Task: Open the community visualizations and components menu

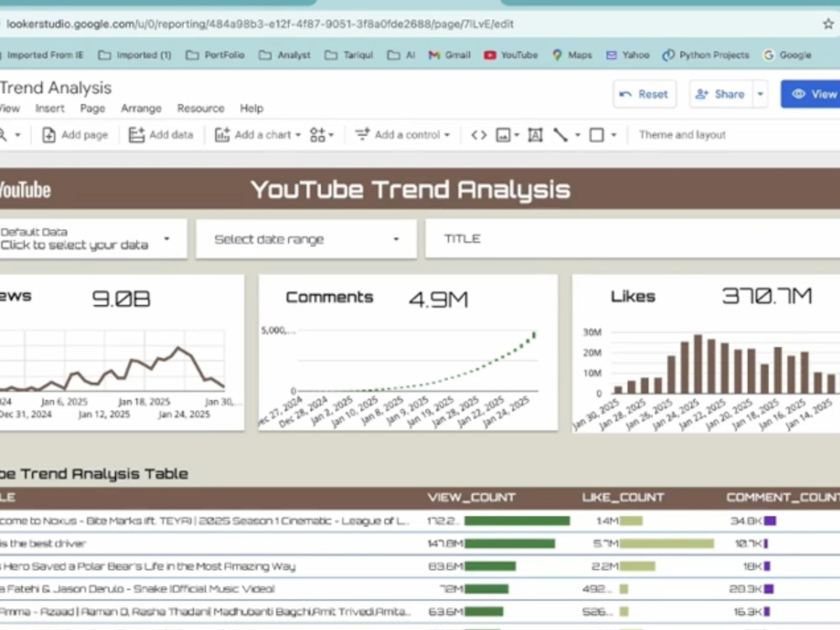Action: (322, 135)
